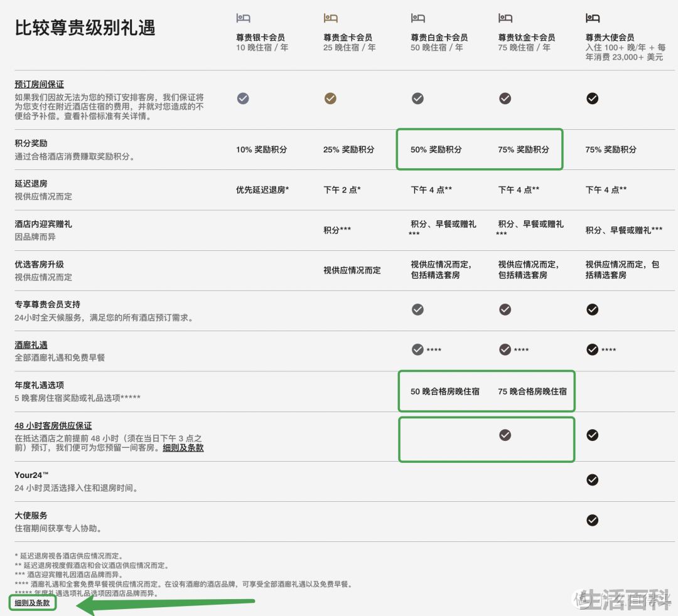Click the bed icon above 尊贵大使会员
678x616 pixels.
tap(593, 18)
